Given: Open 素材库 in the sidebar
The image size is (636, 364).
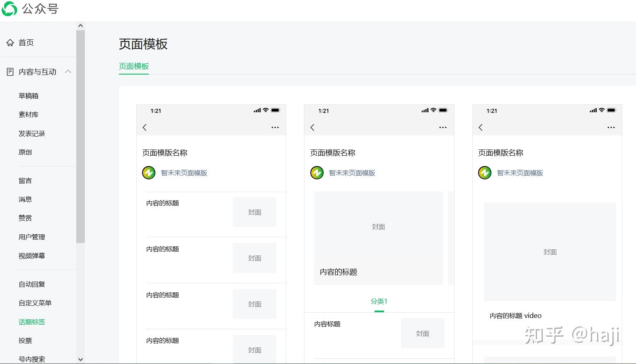Looking at the screenshot, I should click(29, 114).
